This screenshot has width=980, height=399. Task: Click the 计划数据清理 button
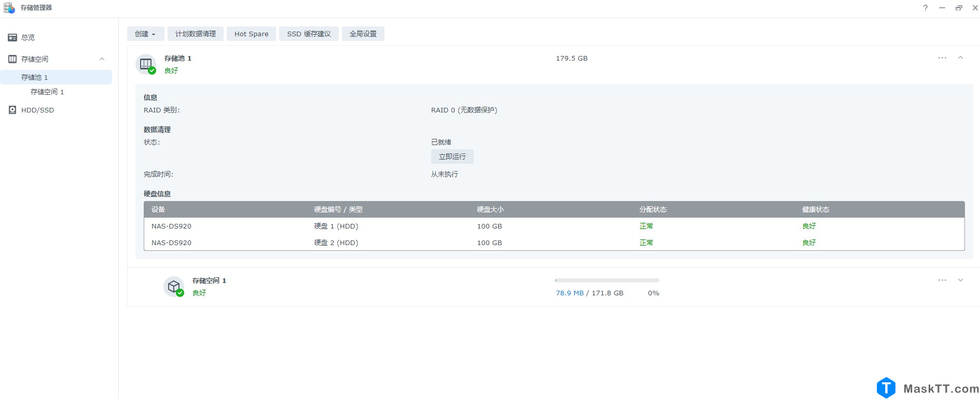(196, 34)
